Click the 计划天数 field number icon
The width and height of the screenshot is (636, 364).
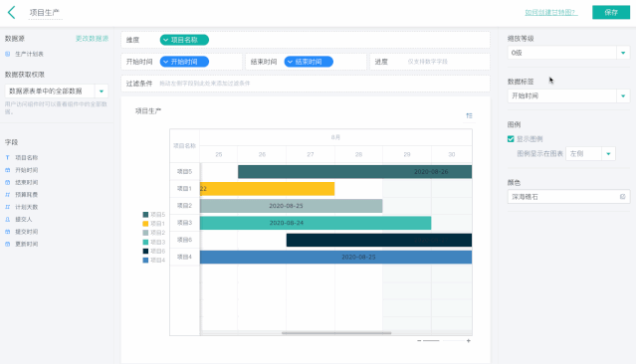point(7,207)
